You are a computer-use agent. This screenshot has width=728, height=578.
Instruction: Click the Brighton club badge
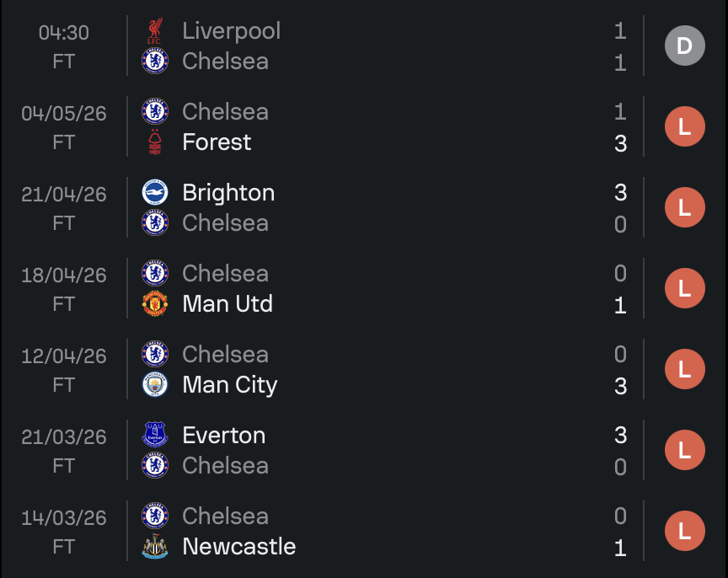[x=155, y=193]
